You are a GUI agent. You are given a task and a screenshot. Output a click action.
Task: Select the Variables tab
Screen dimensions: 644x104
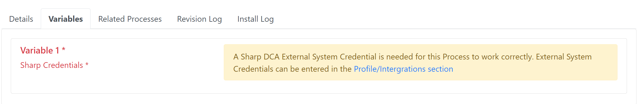pyautogui.click(x=66, y=19)
